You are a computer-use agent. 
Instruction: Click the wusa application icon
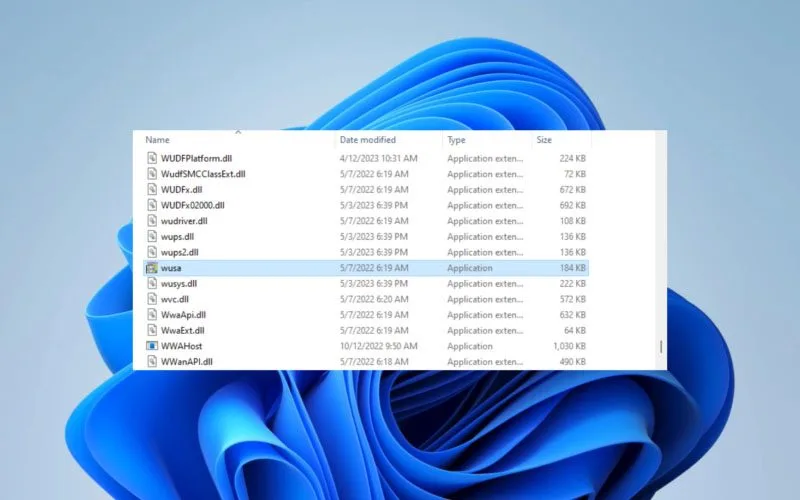152,268
